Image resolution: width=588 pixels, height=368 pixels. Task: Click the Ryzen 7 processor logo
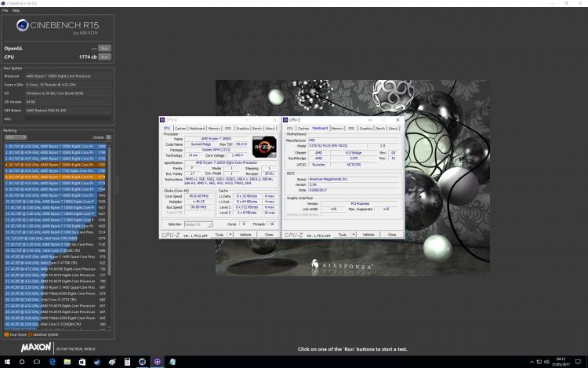tap(264, 147)
